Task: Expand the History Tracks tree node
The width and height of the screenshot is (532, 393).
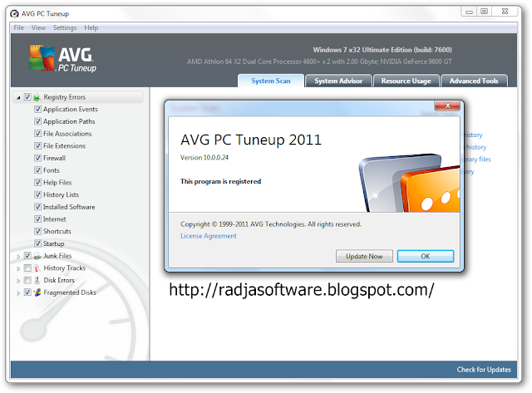Action: click(x=18, y=269)
